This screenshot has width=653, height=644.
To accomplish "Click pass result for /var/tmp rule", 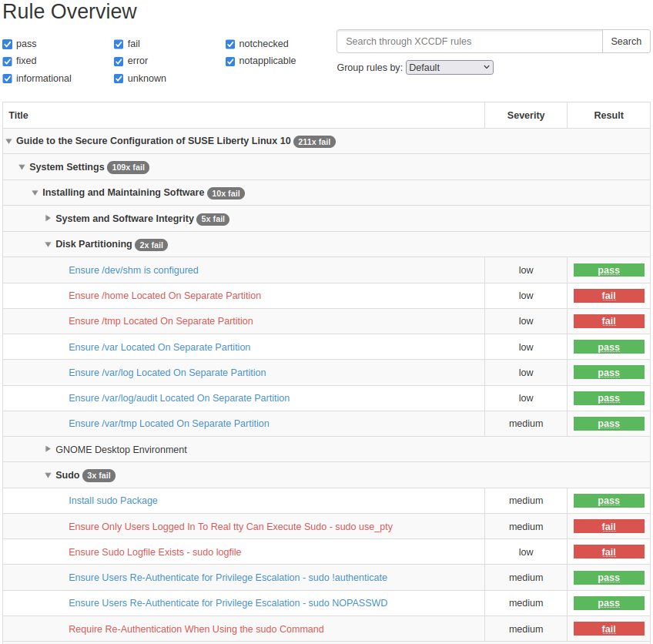I will coord(608,424).
